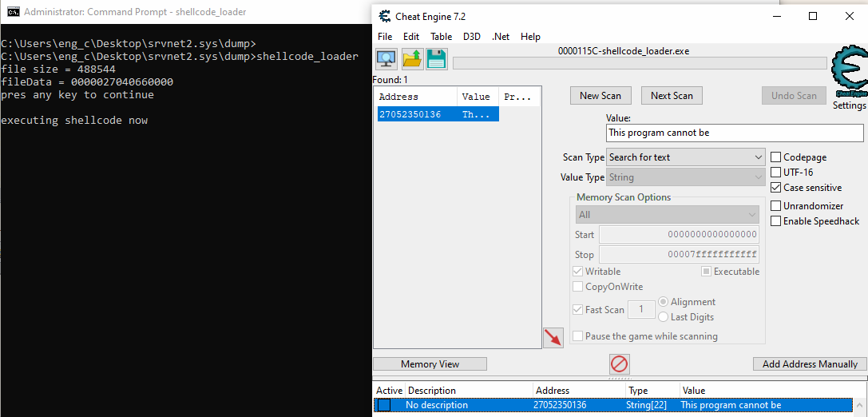Enable the Codepage checkbox
This screenshot has width=868, height=417.
pos(776,157)
